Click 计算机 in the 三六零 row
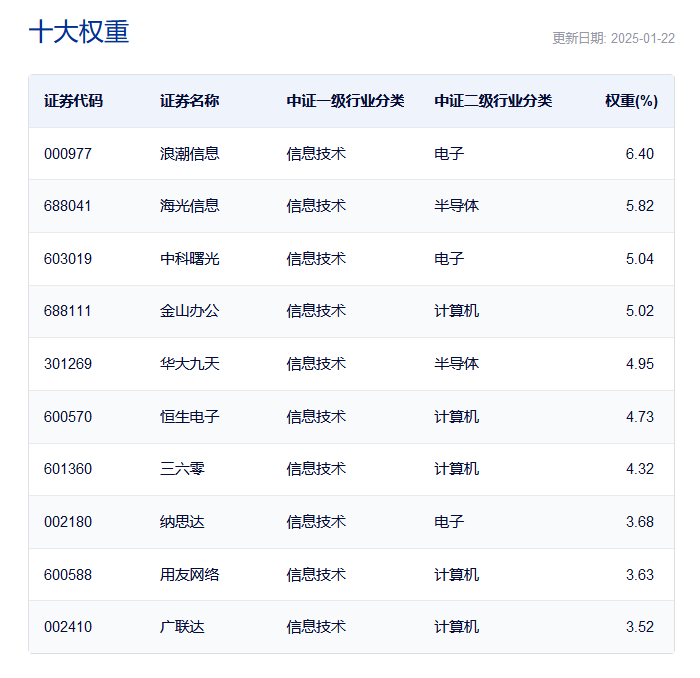Viewport: 700px width, 678px height. [x=456, y=469]
